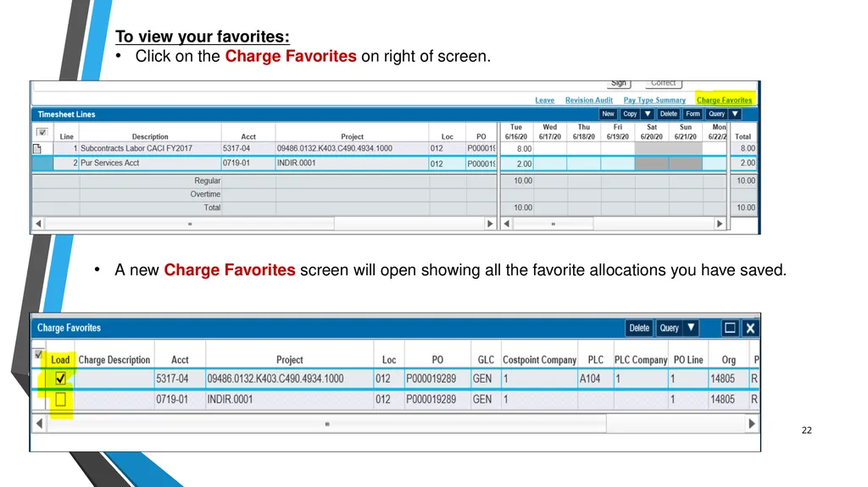The image size is (868, 487).
Task: Select Pur Services Acct description cell
Action: 150,163
